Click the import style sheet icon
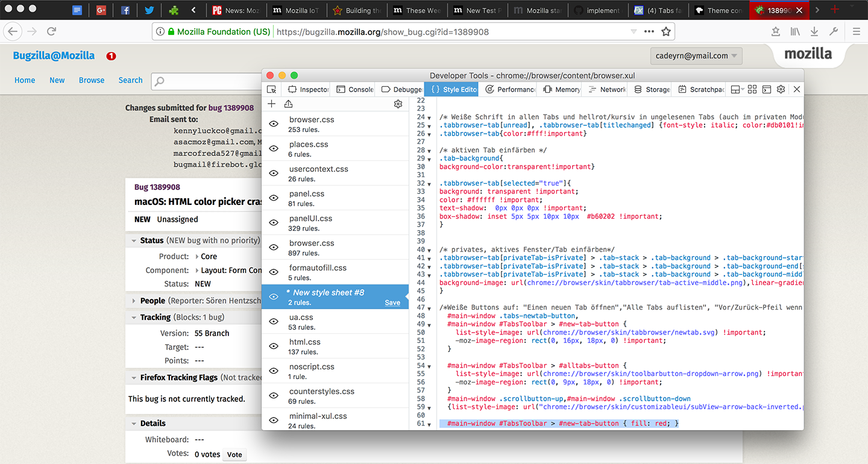 click(x=288, y=104)
